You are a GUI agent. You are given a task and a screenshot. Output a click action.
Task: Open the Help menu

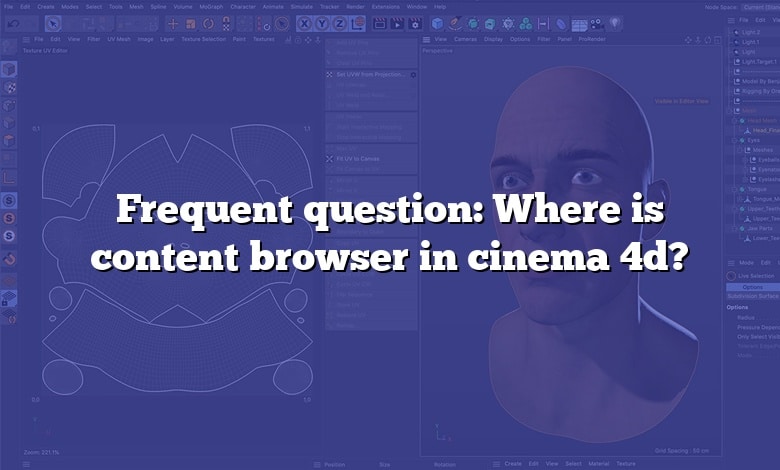pyautogui.click(x=440, y=7)
